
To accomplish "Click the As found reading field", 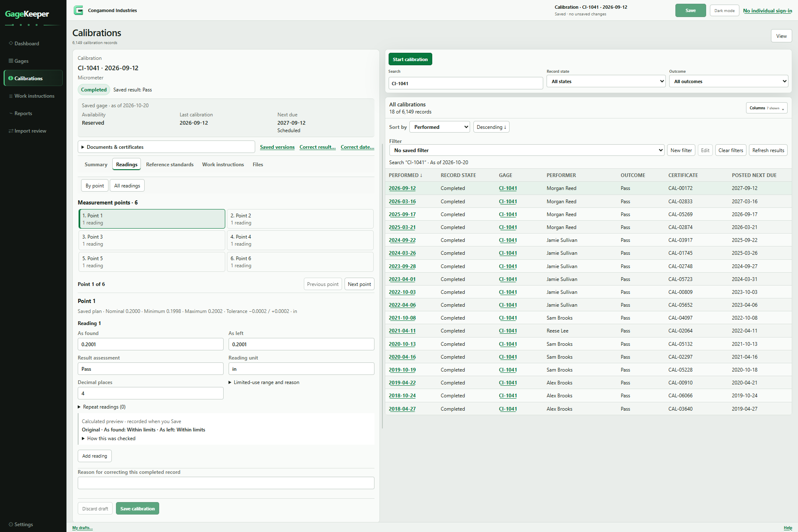I will click(150, 345).
